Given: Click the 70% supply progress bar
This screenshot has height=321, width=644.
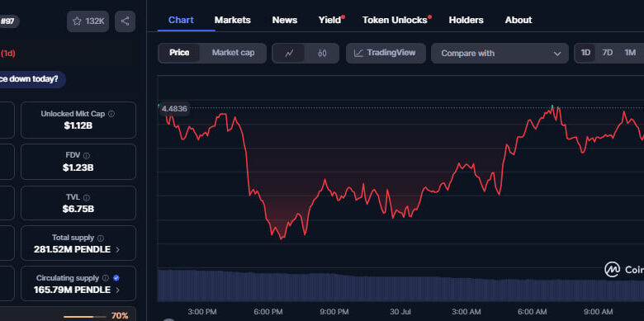Looking at the screenshot, I should [x=80, y=317].
